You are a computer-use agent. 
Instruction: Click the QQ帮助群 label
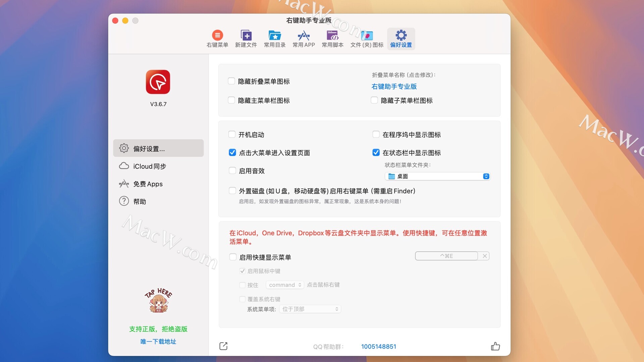click(x=329, y=347)
